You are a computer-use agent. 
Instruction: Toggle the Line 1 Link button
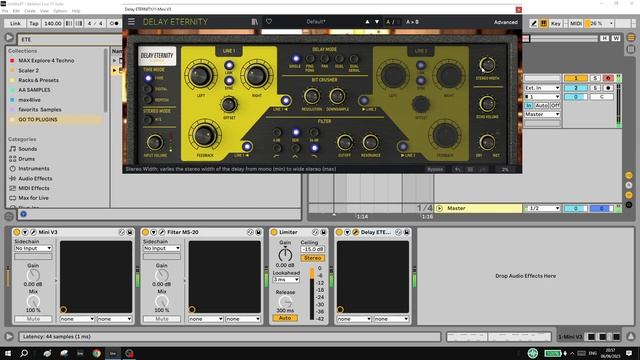(229, 65)
